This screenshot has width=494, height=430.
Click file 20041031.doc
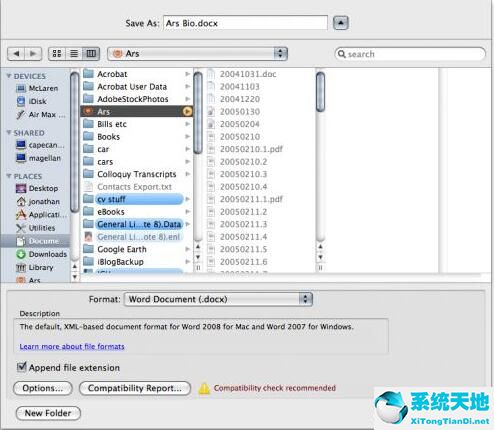248,74
